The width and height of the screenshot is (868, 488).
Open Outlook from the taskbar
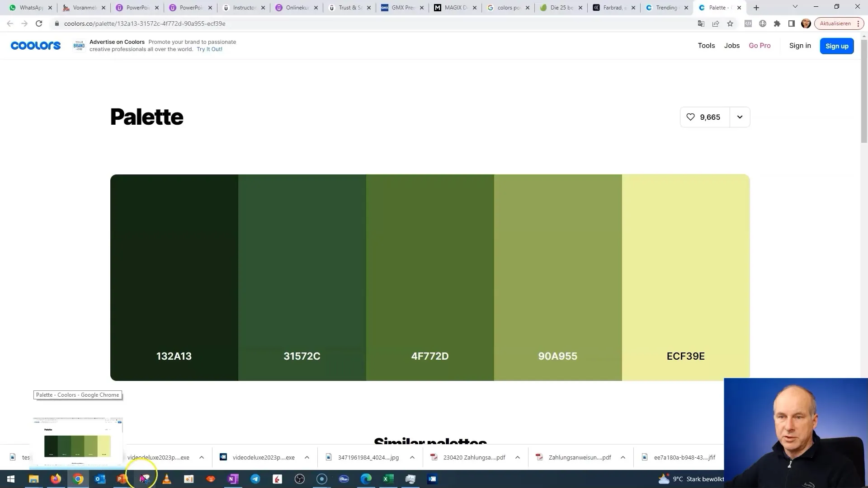[x=100, y=479]
